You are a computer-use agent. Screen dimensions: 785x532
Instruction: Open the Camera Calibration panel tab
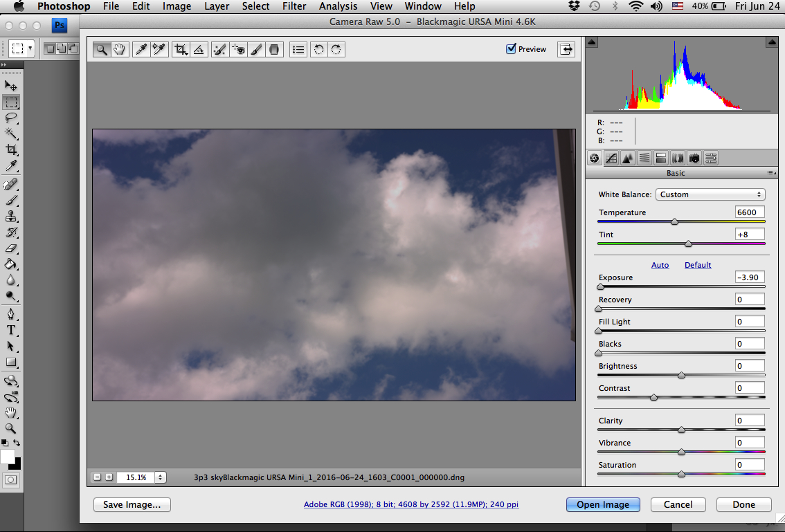tap(694, 158)
